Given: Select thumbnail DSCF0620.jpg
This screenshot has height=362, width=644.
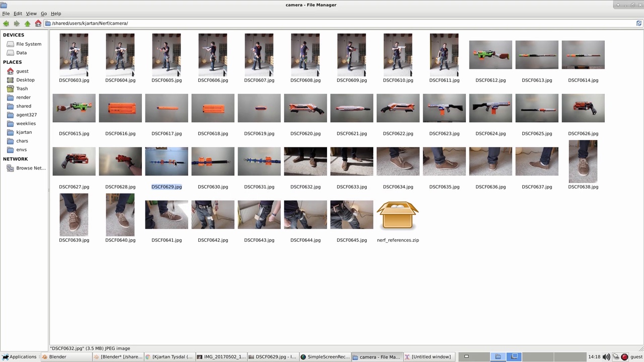Looking at the screenshot, I should click(x=305, y=108).
